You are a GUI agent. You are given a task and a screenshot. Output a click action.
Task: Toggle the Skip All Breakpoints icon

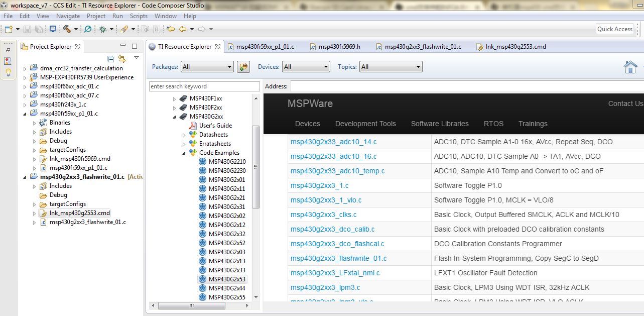pyautogui.click(x=88, y=29)
